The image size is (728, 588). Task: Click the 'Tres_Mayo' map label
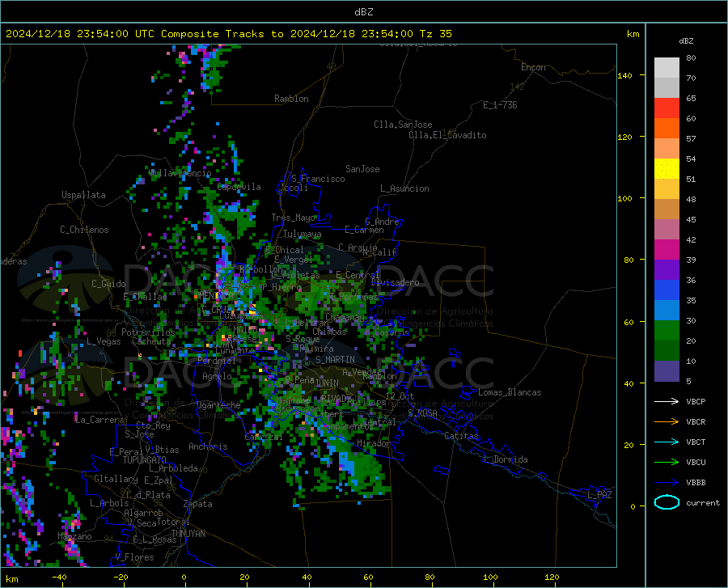pos(293,218)
